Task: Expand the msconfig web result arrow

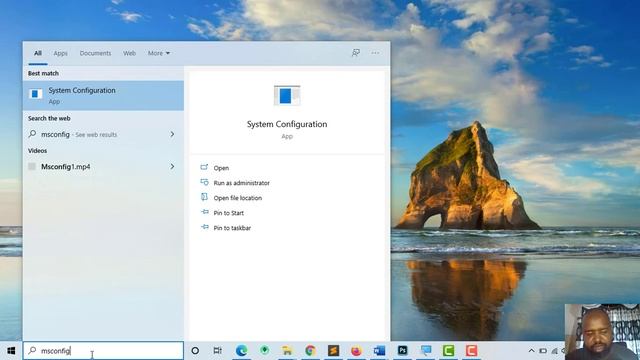Action: (172, 134)
